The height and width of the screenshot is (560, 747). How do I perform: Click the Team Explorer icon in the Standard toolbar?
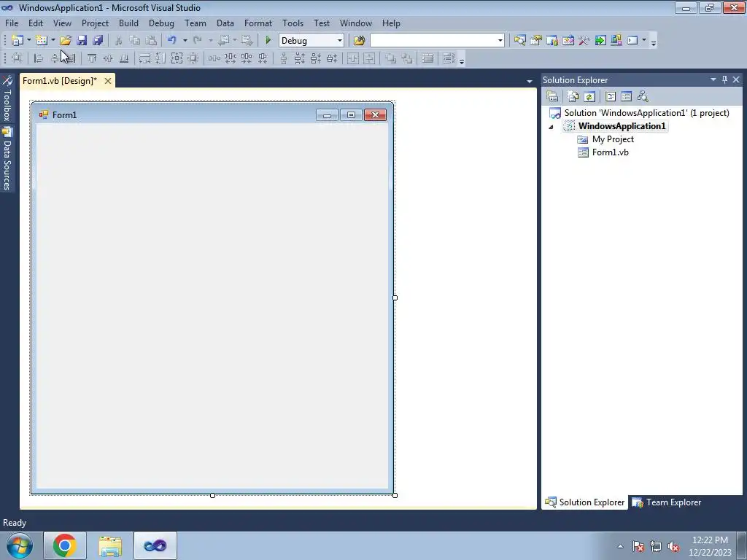coord(552,41)
